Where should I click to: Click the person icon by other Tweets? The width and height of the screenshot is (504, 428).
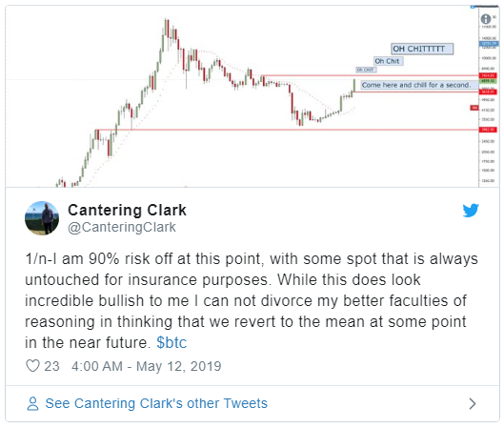(32, 403)
